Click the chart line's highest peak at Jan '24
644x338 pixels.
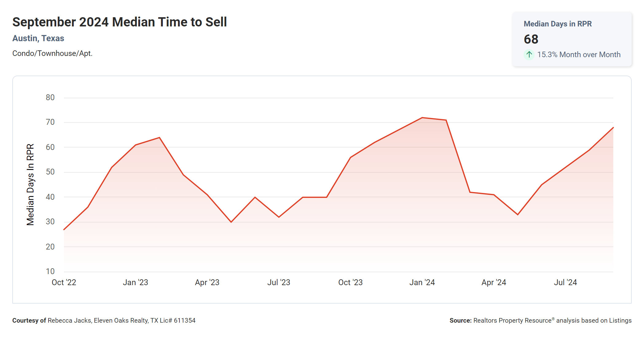[x=422, y=118]
